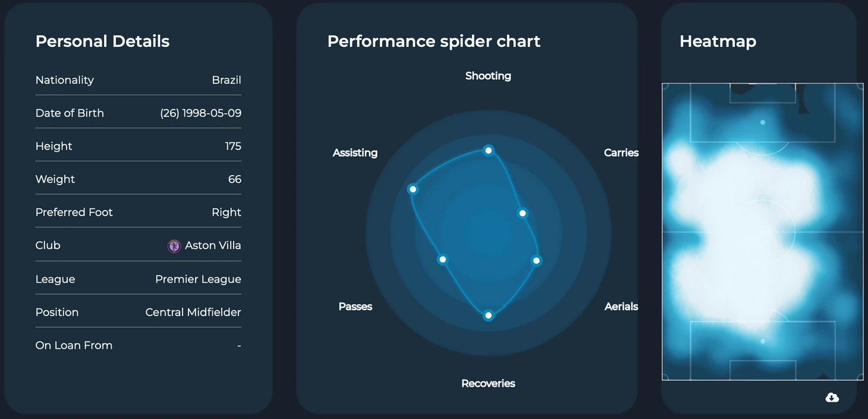Select the Passes axis label

tap(356, 307)
